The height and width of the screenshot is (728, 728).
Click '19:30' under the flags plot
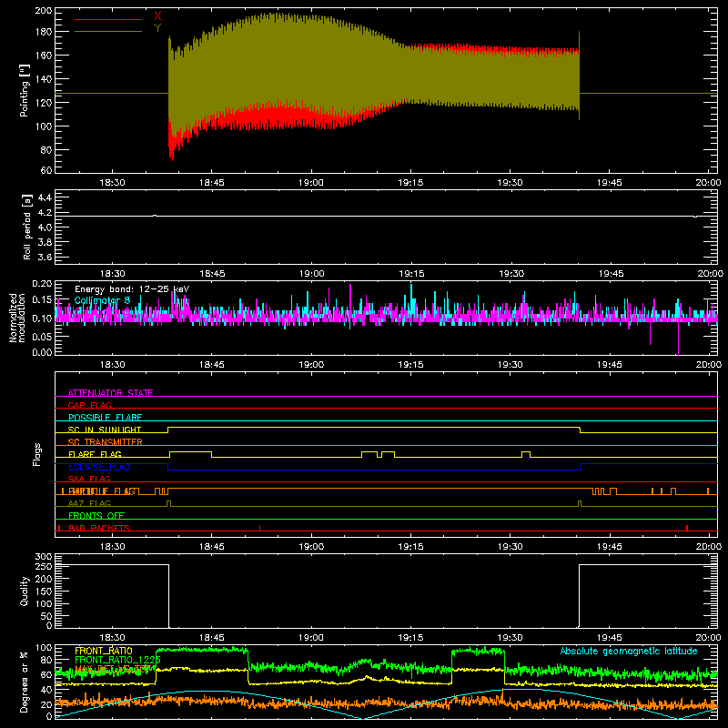510,547
